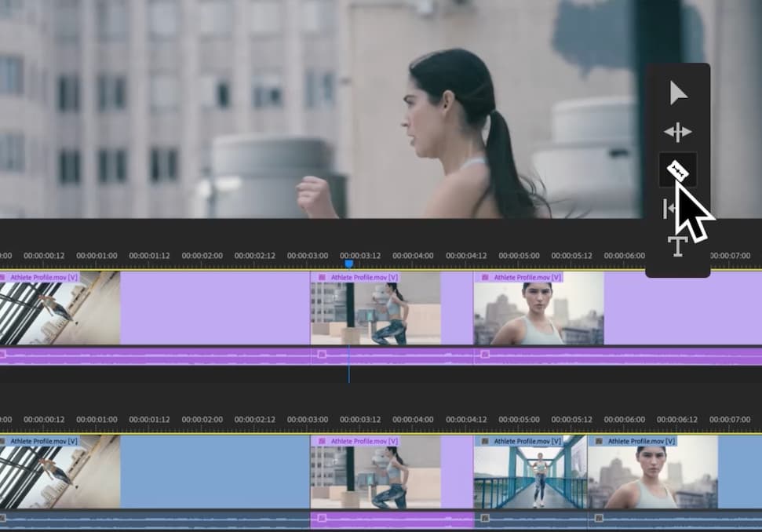Click 00:00:05:00 on the upper time ruler
This screenshot has height=532, width=762.
pyautogui.click(x=518, y=256)
